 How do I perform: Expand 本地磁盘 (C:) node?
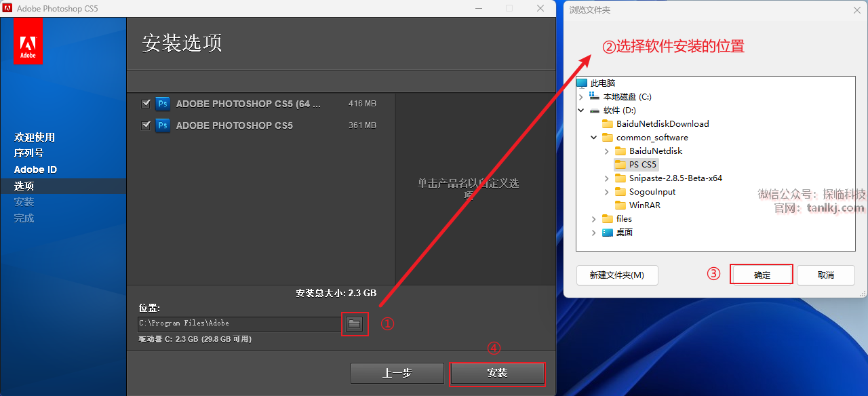(x=581, y=96)
